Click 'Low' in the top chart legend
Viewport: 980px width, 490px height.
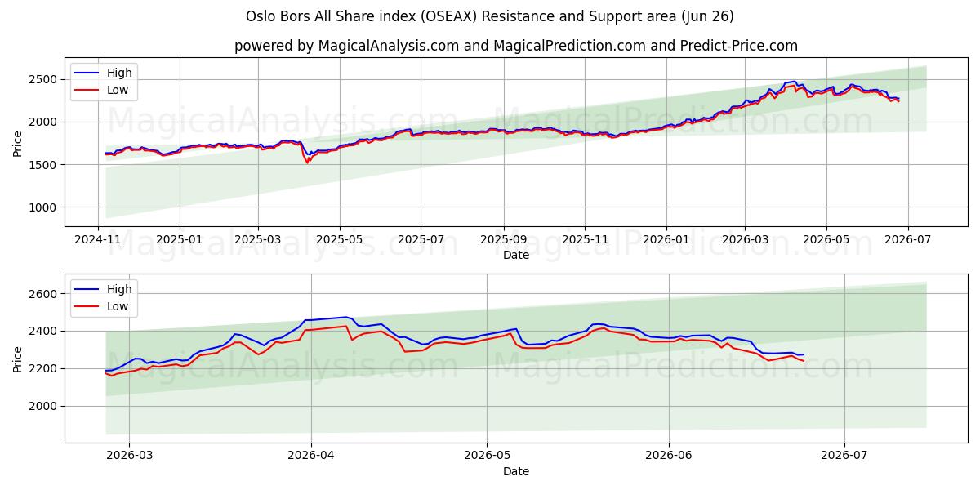(118, 90)
